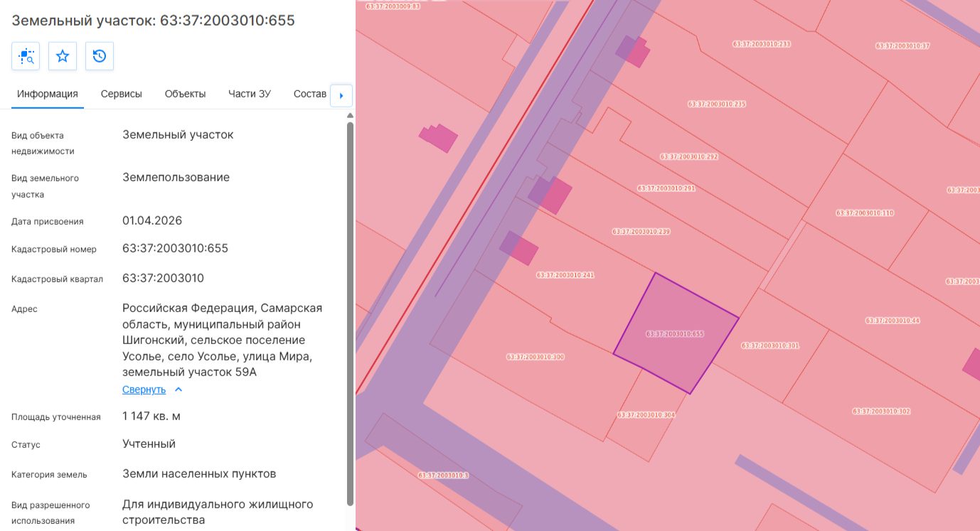Select parcel label 63:37:2003010:291

pos(666,188)
